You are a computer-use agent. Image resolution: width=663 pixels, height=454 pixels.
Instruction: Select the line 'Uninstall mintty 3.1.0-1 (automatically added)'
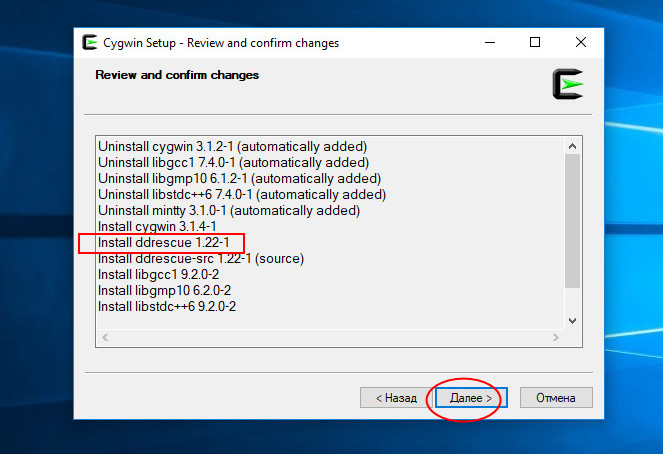pyautogui.click(x=229, y=211)
